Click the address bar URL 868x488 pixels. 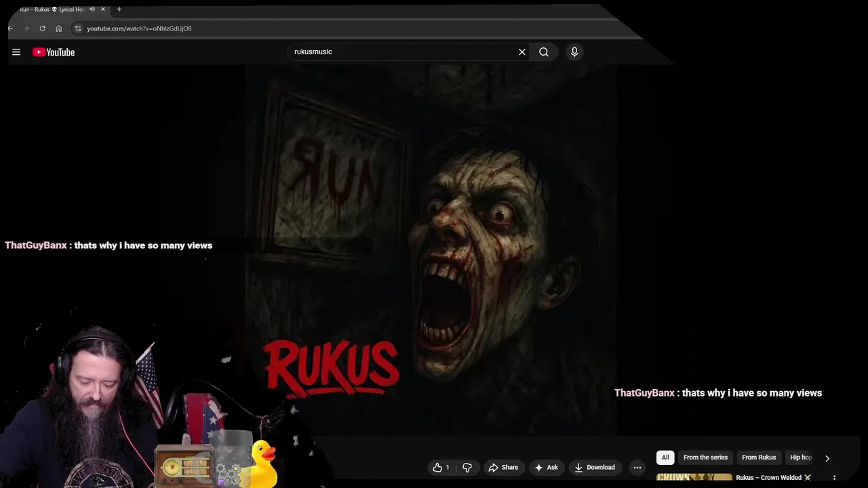(139, 28)
